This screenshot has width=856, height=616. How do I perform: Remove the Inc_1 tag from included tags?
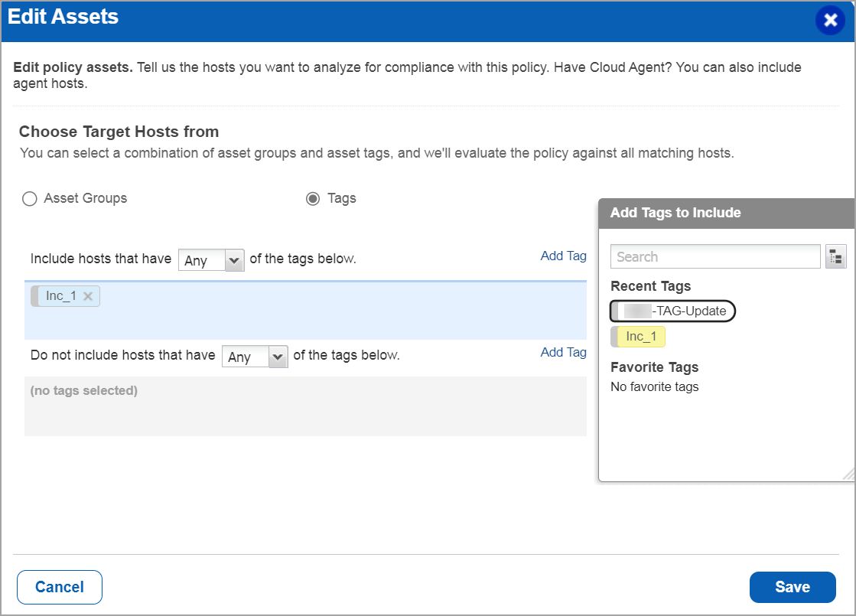coord(88,297)
